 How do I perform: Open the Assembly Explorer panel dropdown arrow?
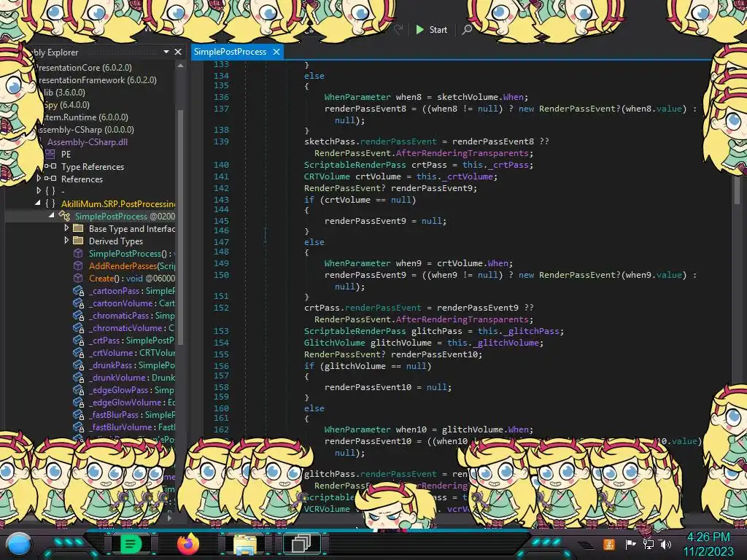(x=166, y=52)
